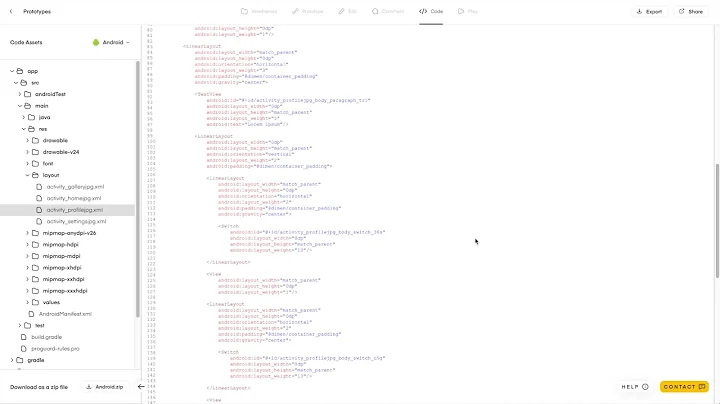Expand the drawable folder
This screenshot has width=720, height=404.
pos(28,140)
